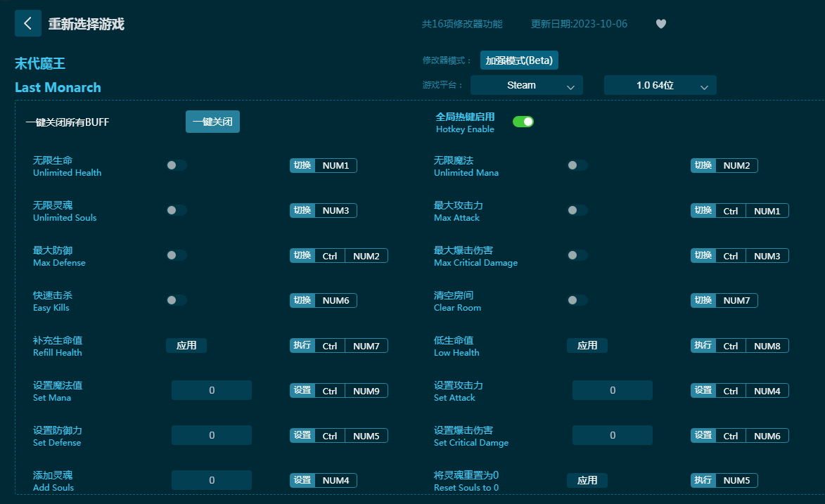This screenshot has height=504, width=825.
Task: Open the Steam platform dropdown
Action: point(526,85)
